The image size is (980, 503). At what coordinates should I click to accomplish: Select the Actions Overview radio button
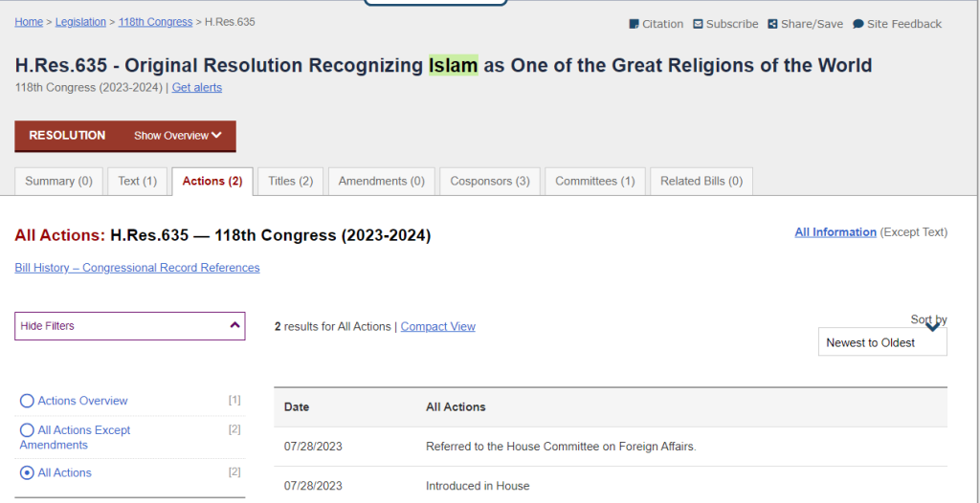click(x=27, y=401)
